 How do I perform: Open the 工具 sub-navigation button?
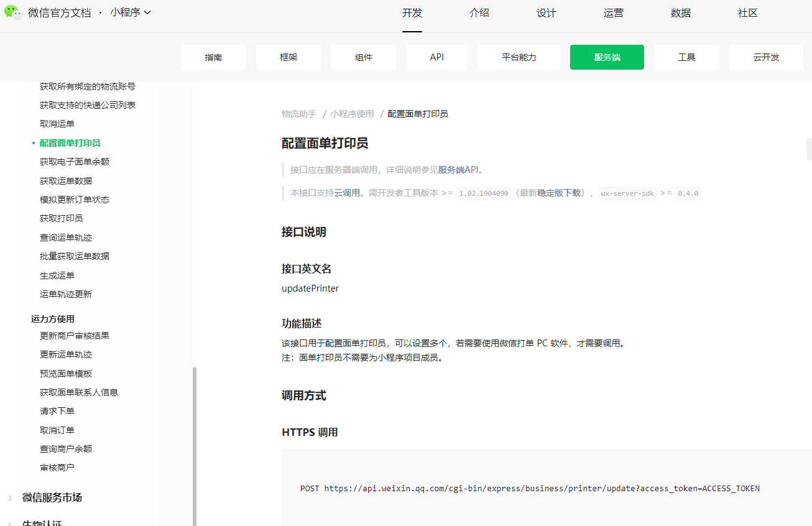coord(686,57)
